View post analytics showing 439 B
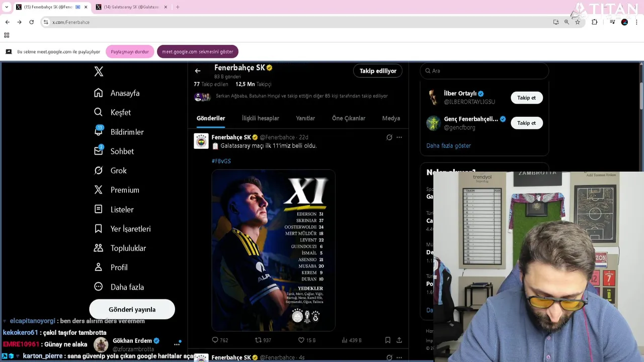 tap(352, 340)
